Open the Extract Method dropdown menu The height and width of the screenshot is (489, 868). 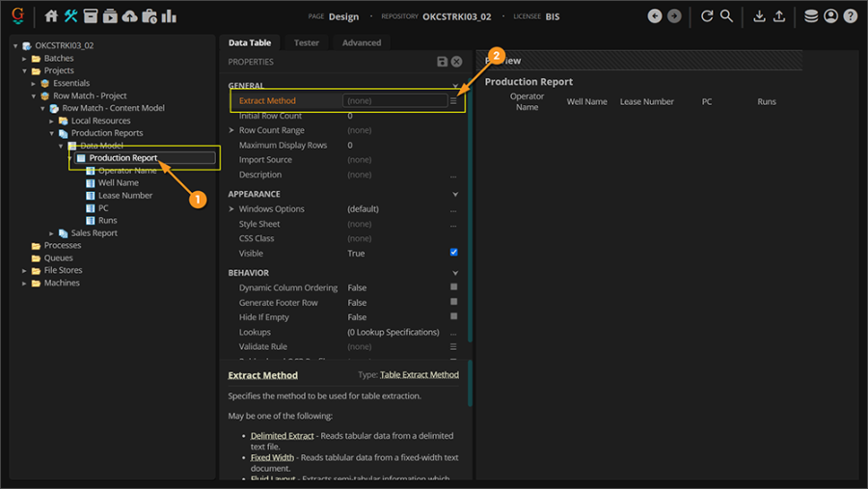click(x=453, y=100)
